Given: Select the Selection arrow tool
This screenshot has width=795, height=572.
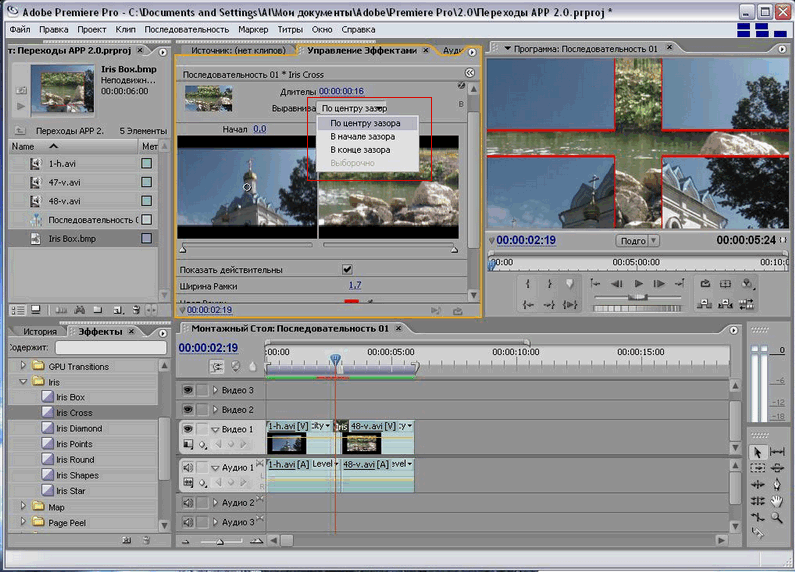Looking at the screenshot, I should click(x=757, y=452).
